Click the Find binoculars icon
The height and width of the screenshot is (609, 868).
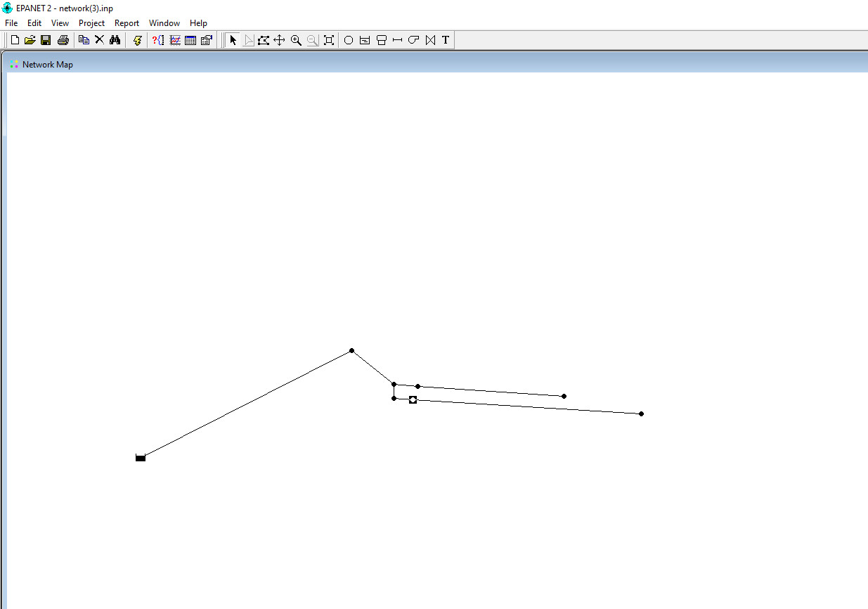point(115,40)
